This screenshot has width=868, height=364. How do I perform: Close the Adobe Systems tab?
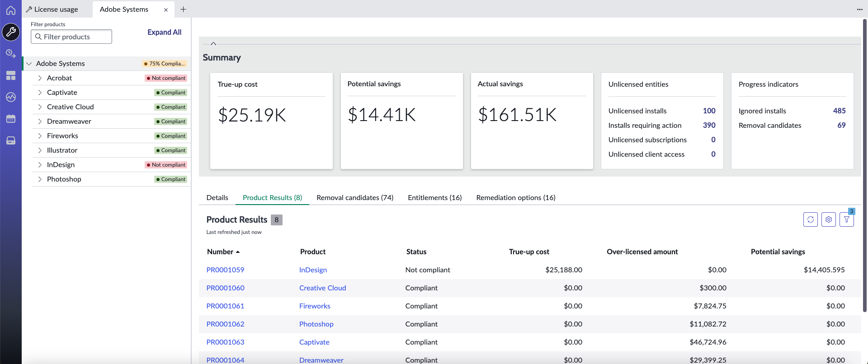166,9
